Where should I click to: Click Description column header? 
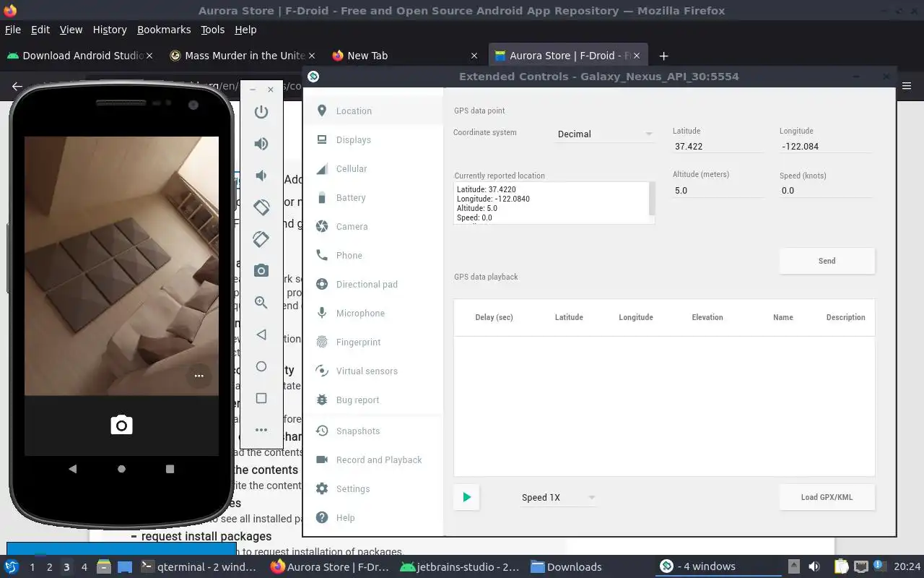coord(845,317)
